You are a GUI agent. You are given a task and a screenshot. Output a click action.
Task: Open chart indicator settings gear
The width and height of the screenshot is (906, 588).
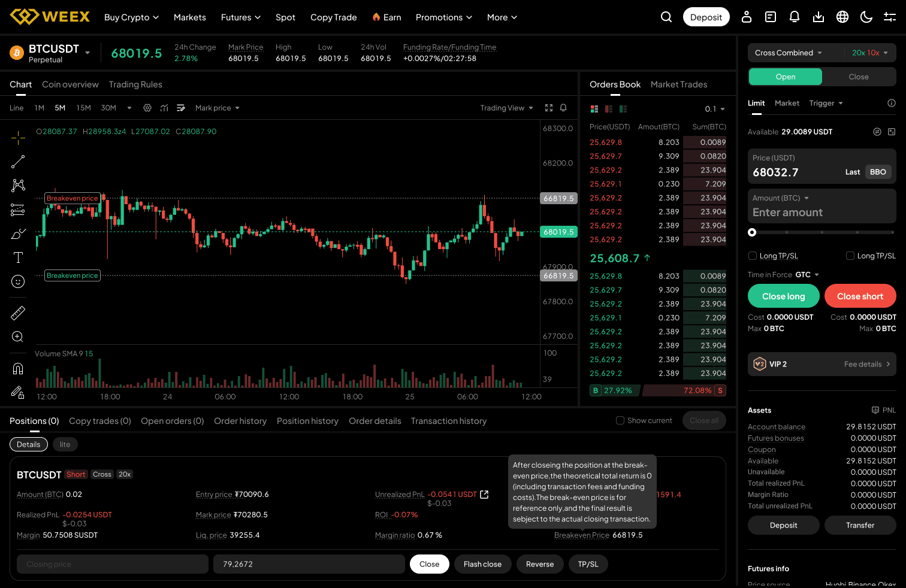[x=147, y=108]
